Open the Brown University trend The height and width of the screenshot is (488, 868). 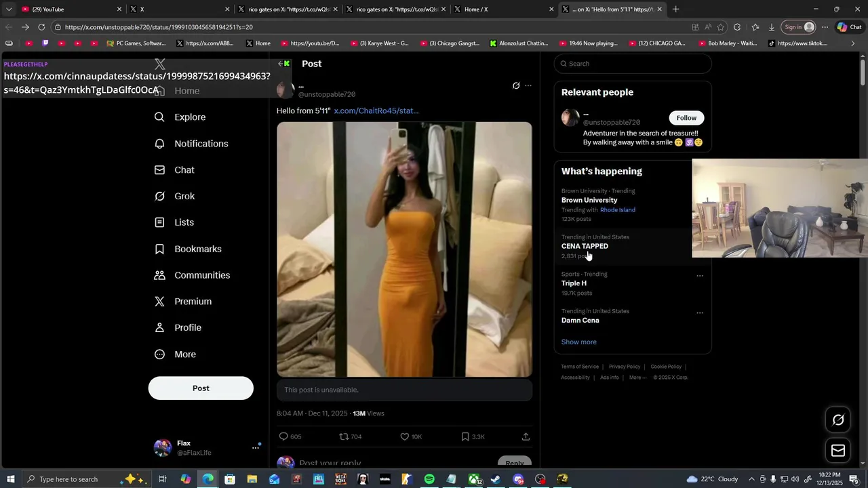(x=589, y=201)
